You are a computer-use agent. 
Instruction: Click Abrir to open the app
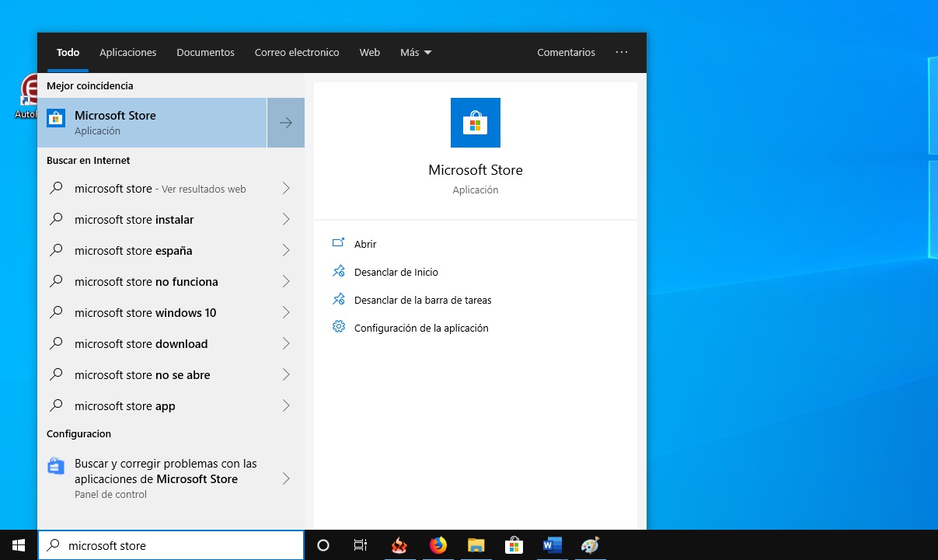(x=364, y=244)
